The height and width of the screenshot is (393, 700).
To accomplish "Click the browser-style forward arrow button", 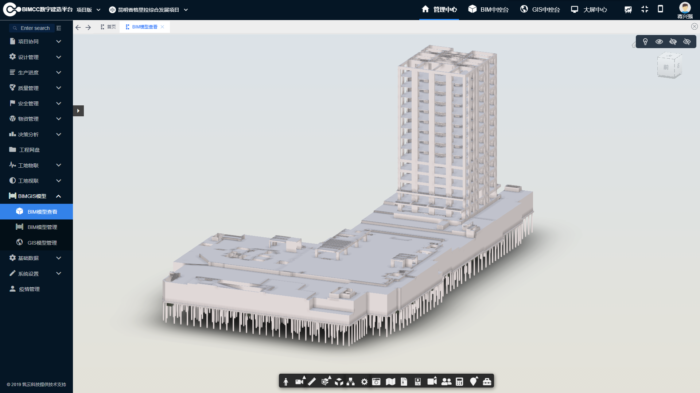I will point(88,27).
